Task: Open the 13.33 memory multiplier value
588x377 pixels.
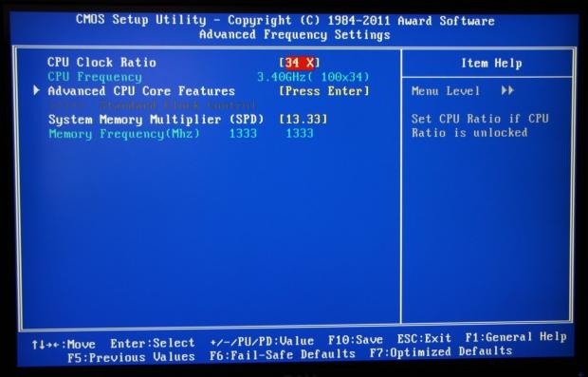Action: 303,120
